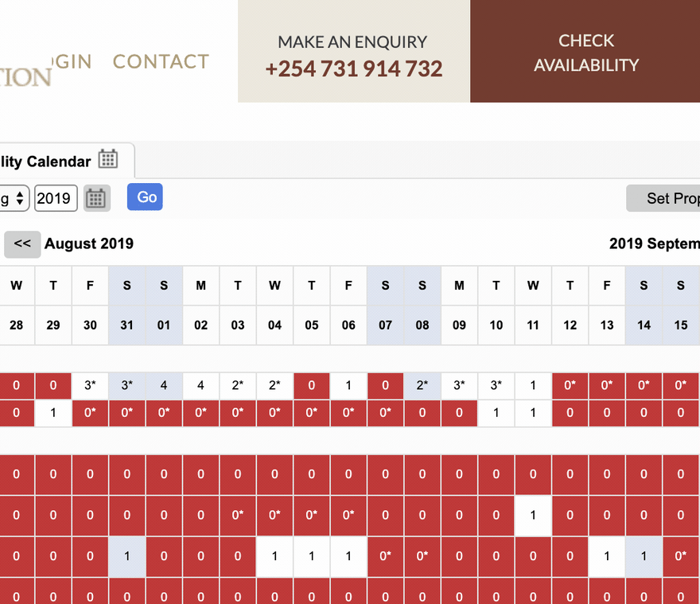This screenshot has width=700, height=604.
Task: Open the Contact menu link
Action: click(161, 61)
